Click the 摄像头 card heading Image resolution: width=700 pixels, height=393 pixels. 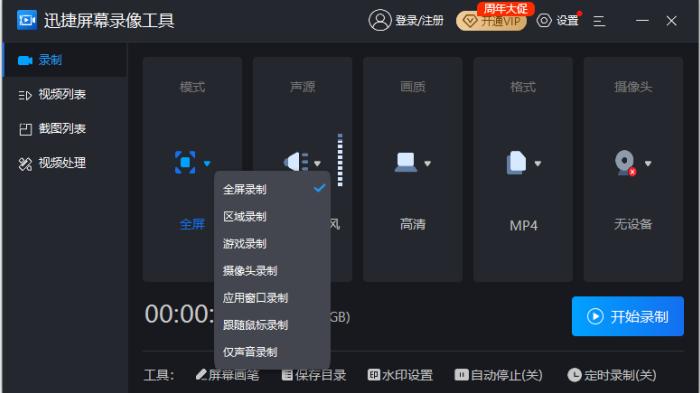633,87
